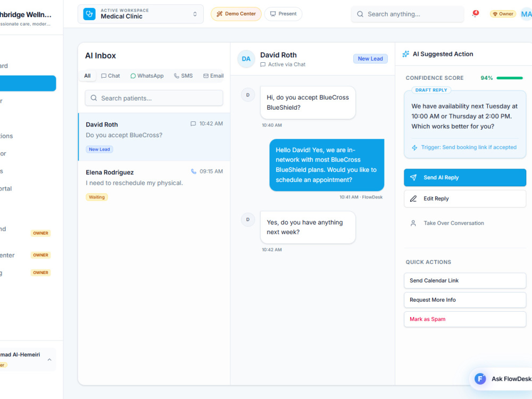This screenshot has width=532, height=399.
Task: Click Request More Info quick action
Action: (465, 300)
